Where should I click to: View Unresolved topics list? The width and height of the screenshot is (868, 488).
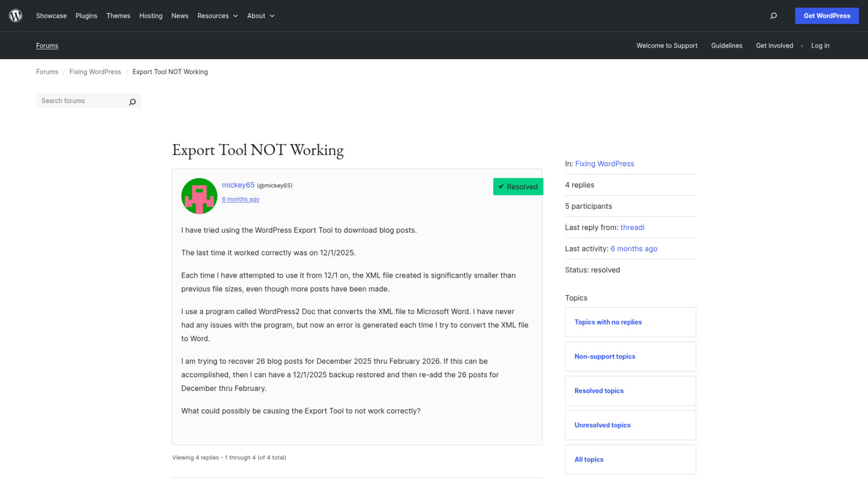point(630,425)
